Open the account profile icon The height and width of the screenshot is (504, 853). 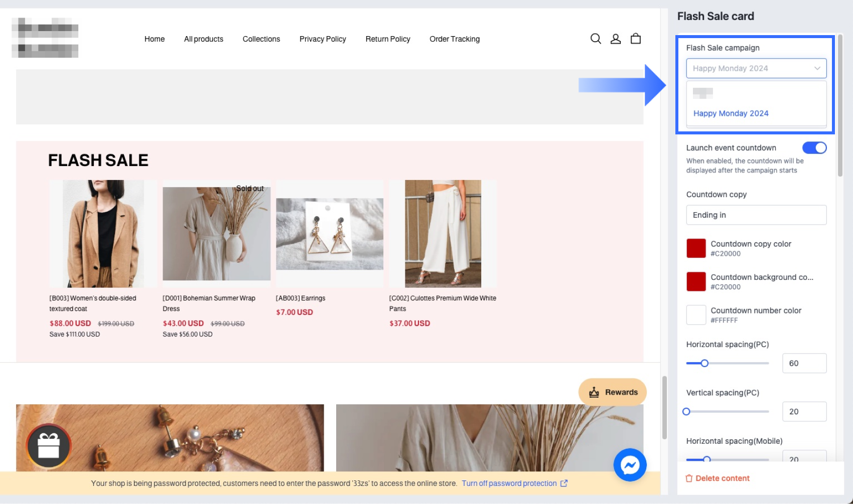616,39
